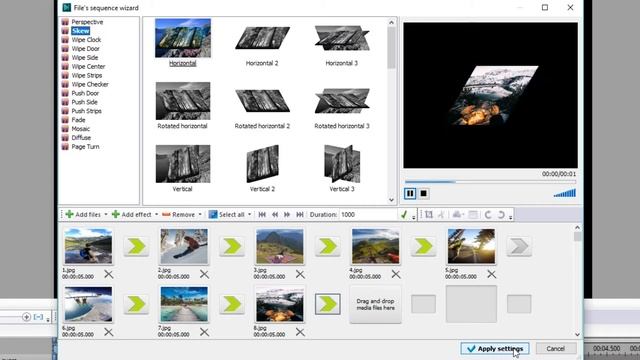
Task: Select the Vertical 2 skew thumbnail
Action: [262, 164]
